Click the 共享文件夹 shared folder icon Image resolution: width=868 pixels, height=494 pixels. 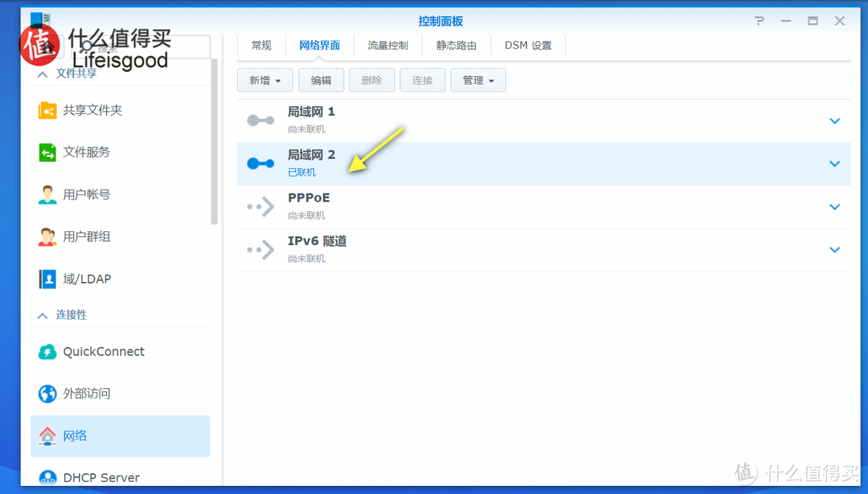click(x=47, y=110)
